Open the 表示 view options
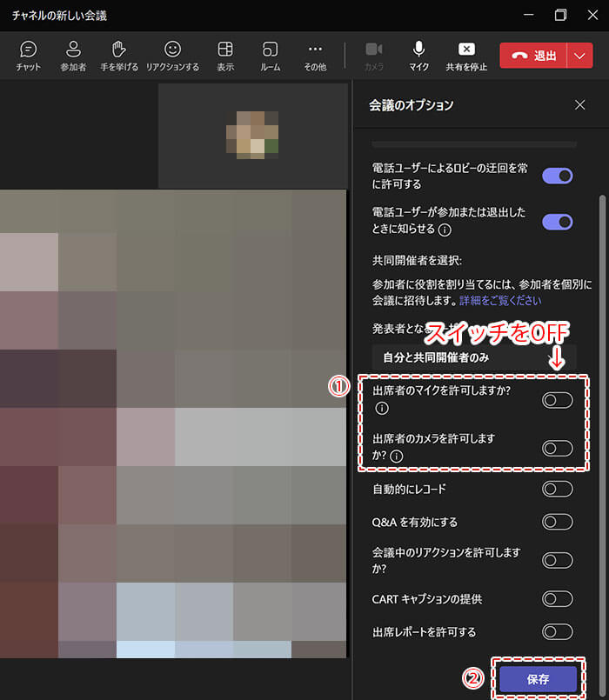Screen dimensions: 609x700 pyautogui.click(x=225, y=56)
